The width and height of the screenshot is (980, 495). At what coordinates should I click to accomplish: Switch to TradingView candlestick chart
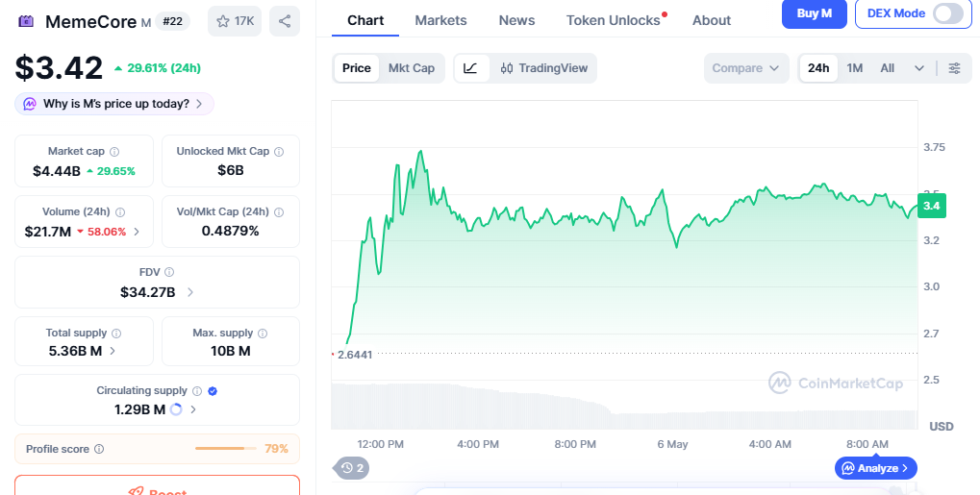pyautogui.click(x=543, y=68)
